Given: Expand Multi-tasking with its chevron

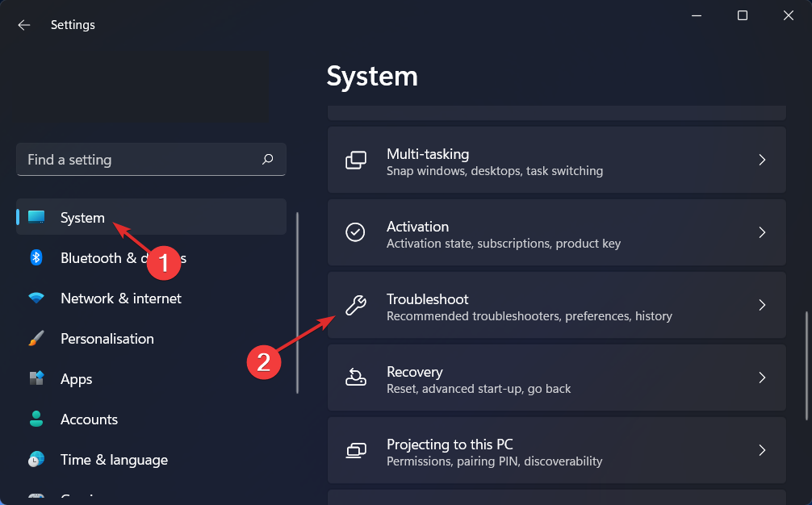Looking at the screenshot, I should click(x=762, y=160).
